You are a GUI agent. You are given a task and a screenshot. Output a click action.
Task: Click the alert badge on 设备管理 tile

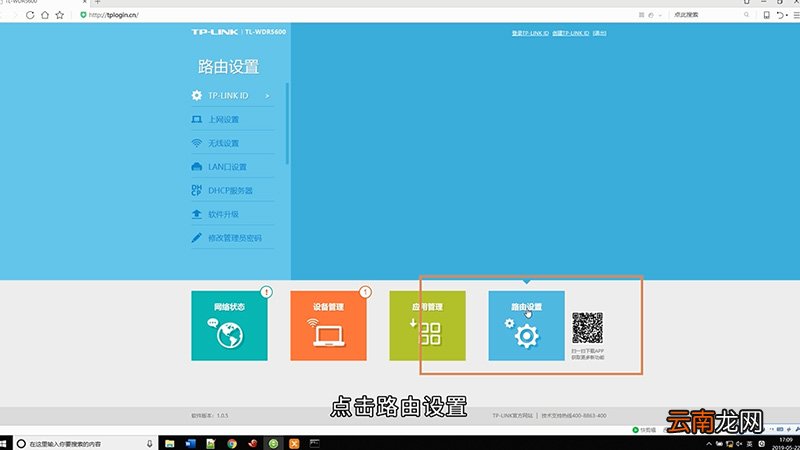coord(365,292)
